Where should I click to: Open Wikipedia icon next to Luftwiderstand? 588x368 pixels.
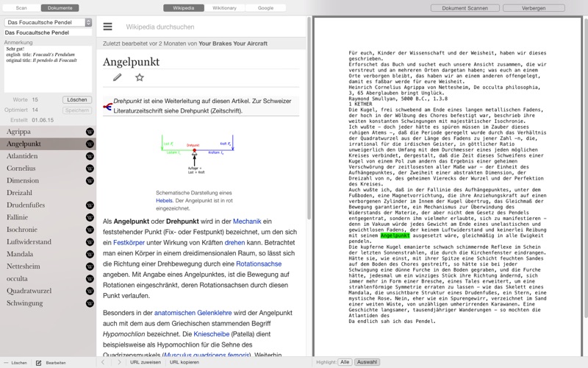90,242
